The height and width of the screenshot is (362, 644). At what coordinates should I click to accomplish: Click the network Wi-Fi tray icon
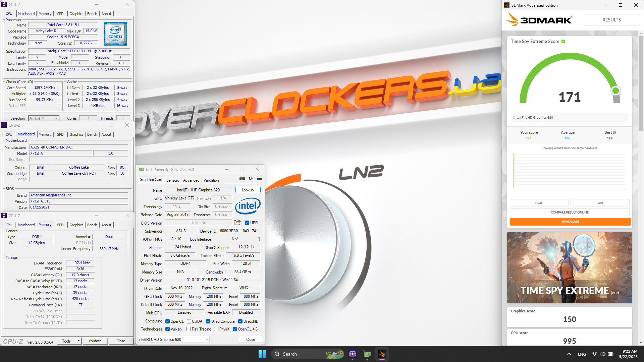click(594, 354)
